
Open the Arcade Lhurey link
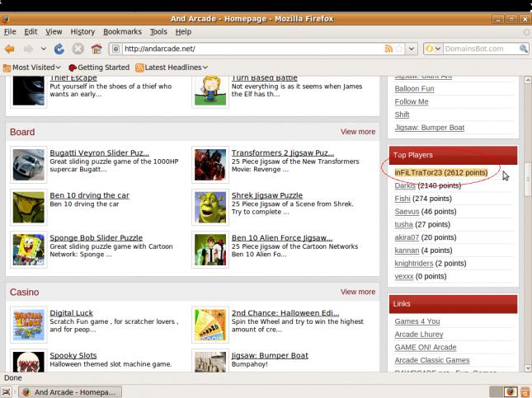[419, 335]
